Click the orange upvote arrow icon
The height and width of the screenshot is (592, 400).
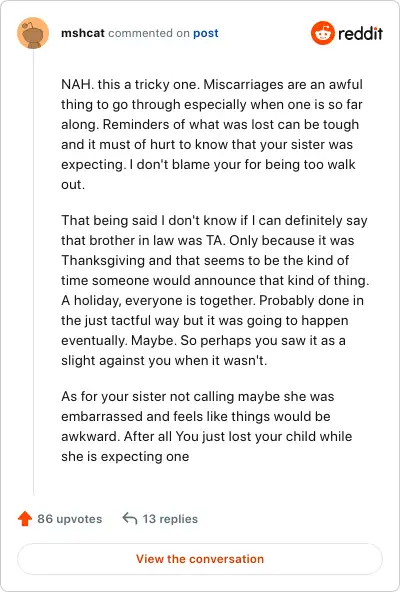[25, 518]
